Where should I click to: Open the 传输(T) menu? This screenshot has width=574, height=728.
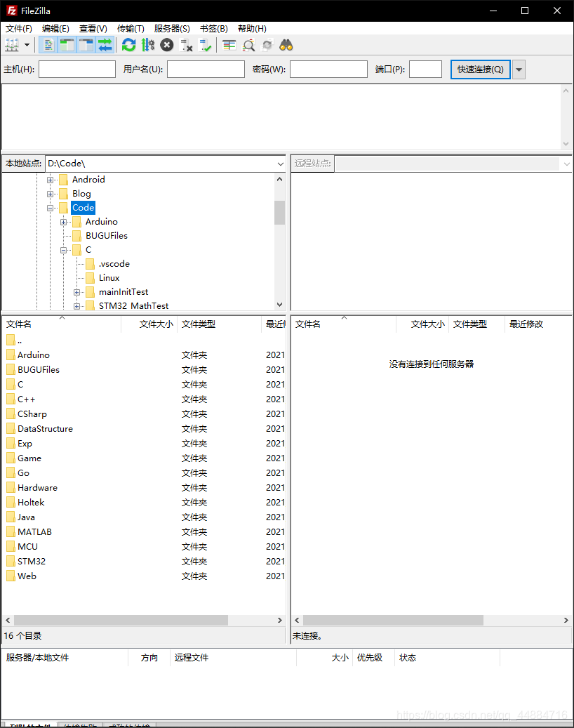(x=131, y=28)
